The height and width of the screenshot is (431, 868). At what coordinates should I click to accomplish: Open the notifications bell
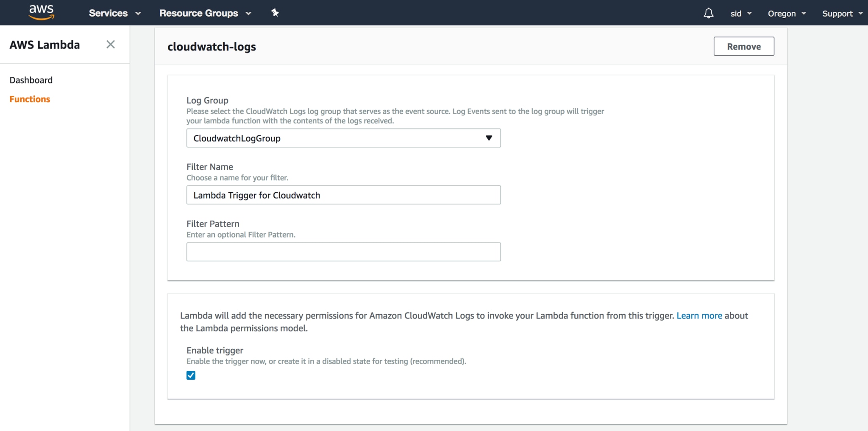pos(708,13)
